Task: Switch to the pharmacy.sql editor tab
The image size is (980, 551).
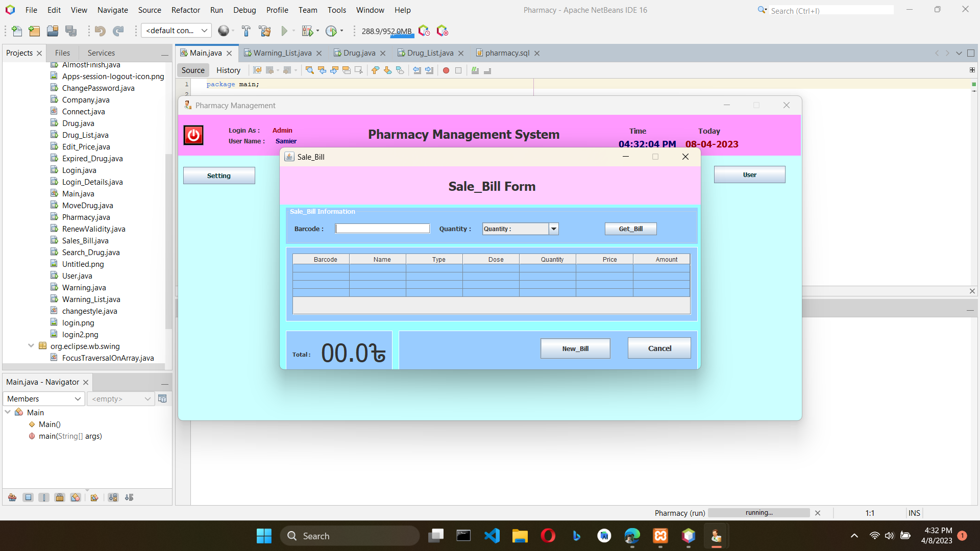Action: (507, 53)
